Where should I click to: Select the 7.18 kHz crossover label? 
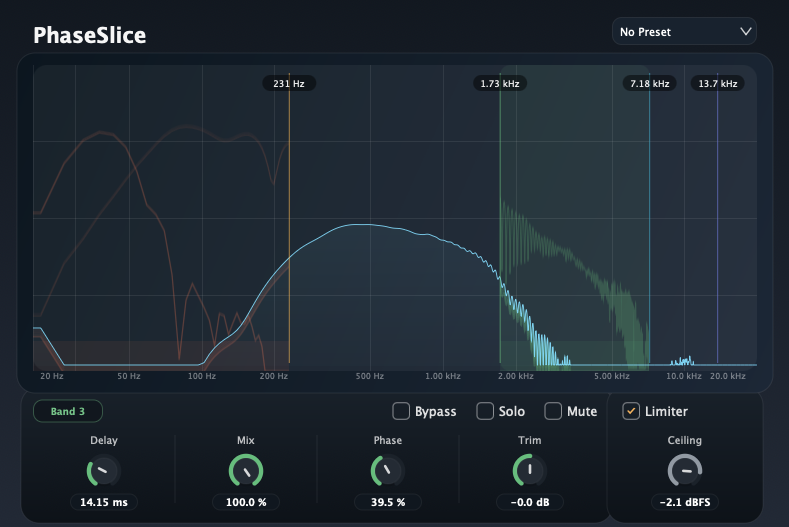pos(650,84)
